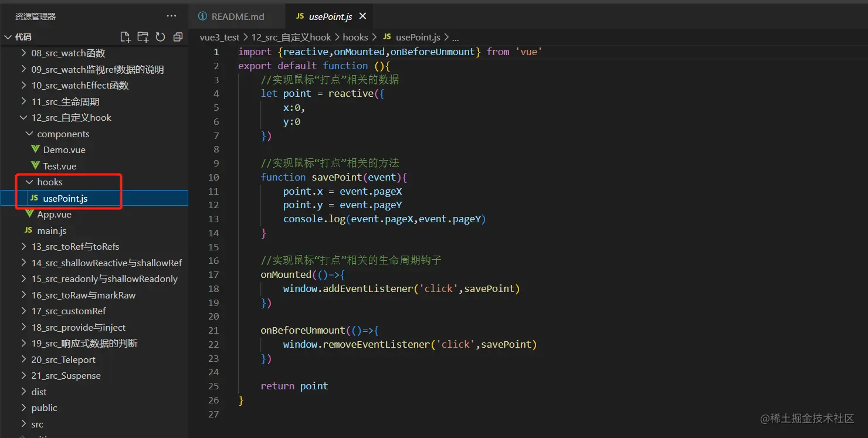This screenshot has width=868, height=438.
Task: Click 'reactive' call on line 4
Action: click(x=351, y=93)
